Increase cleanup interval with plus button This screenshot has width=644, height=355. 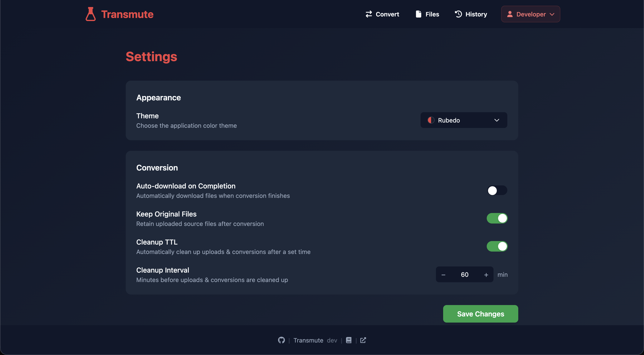[486, 275]
